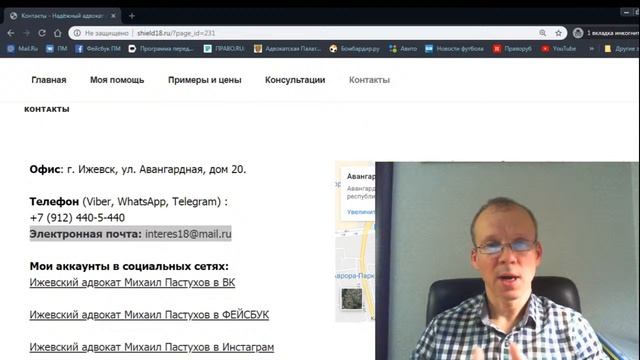Click the webcam video overlay
640x360 pixels.
coord(507,261)
